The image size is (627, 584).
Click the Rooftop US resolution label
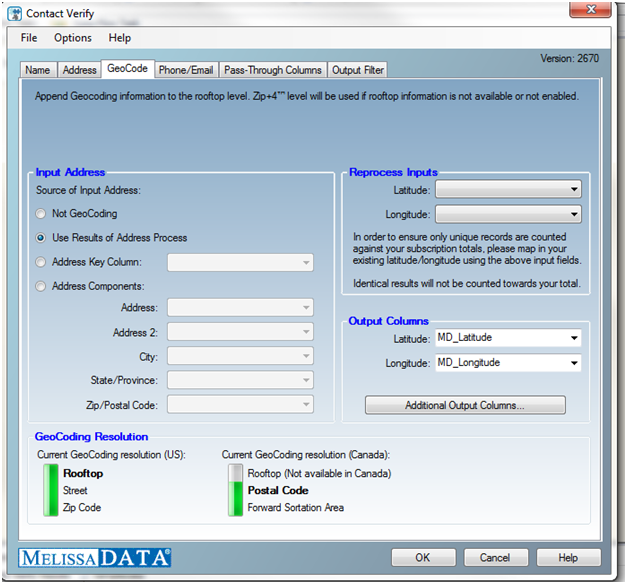point(83,473)
